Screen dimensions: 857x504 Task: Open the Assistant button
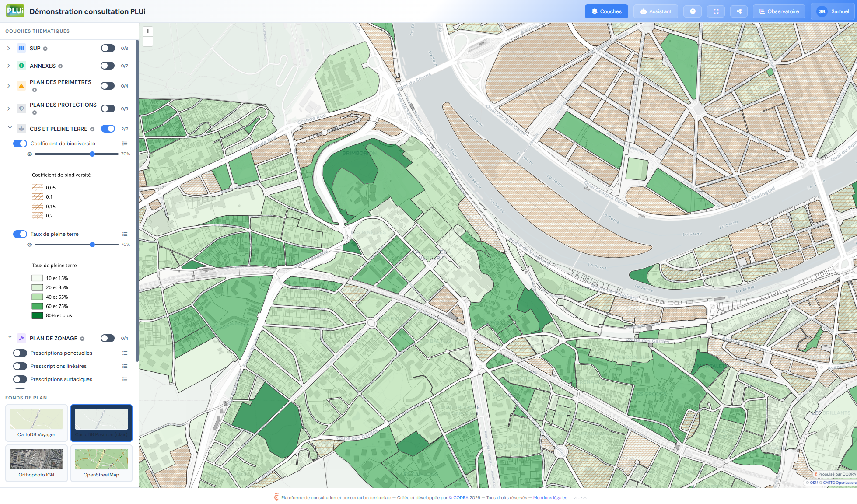[655, 11]
